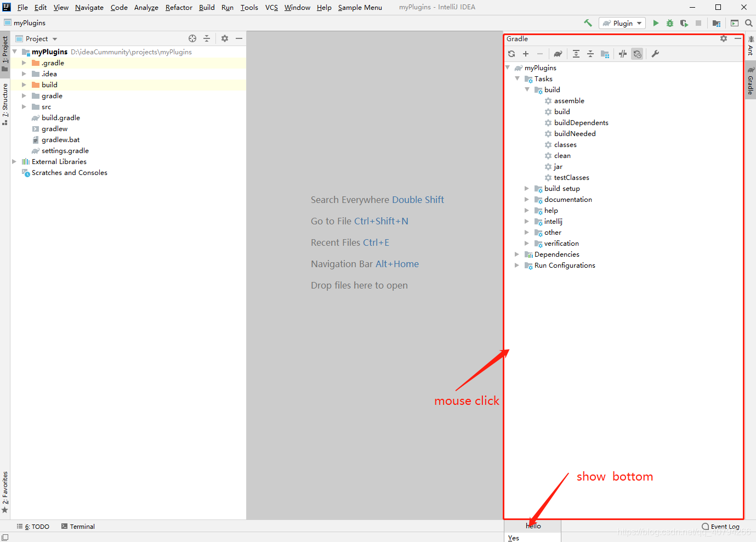The height and width of the screenshot is (542, 756).
Task: Expand External Libraries node
Action: tap(14, 162)
